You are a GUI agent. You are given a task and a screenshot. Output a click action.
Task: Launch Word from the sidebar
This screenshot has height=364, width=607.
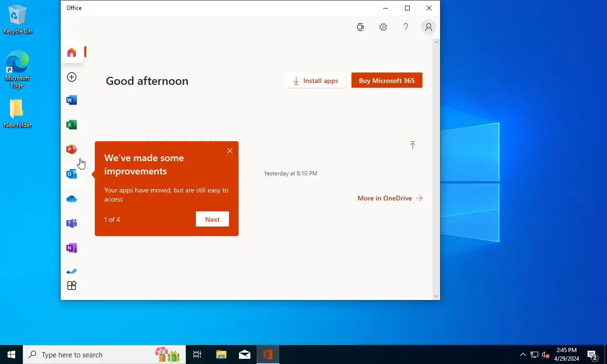(72, 100)
